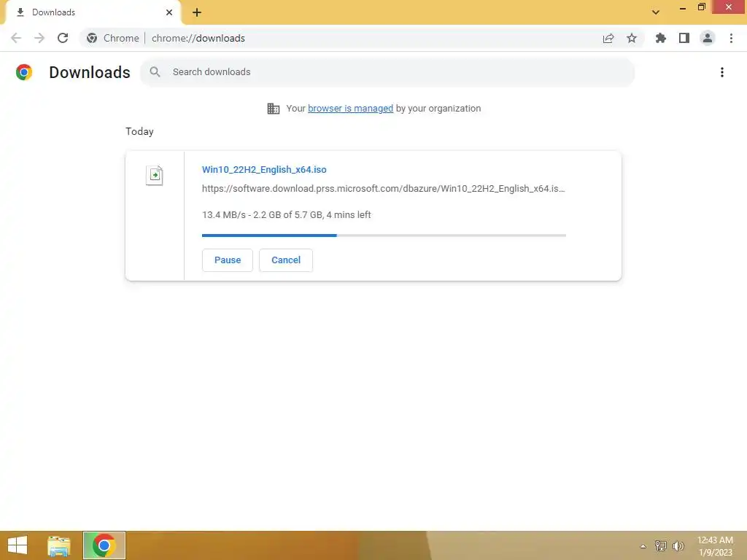Image resolution: width=747 pixels, height=560 pixels.
Task: Click the Chrome site info icon in address bar
Action: [92, 38]
